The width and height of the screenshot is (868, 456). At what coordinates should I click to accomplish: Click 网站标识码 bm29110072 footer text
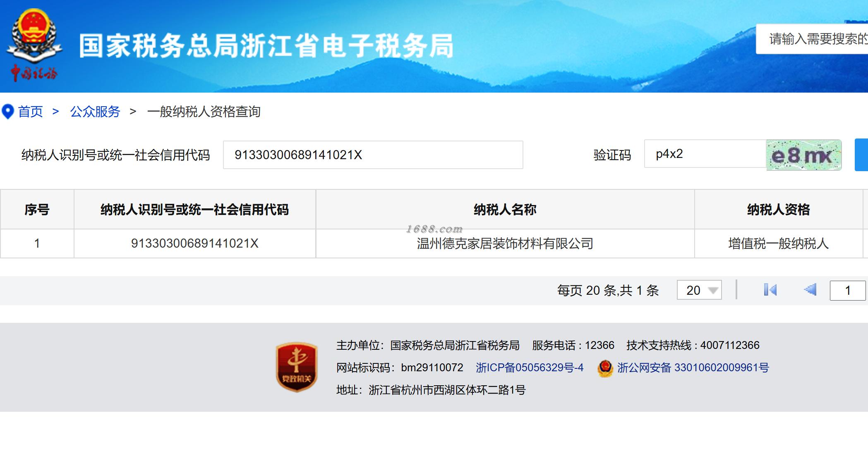pos(400,368)
